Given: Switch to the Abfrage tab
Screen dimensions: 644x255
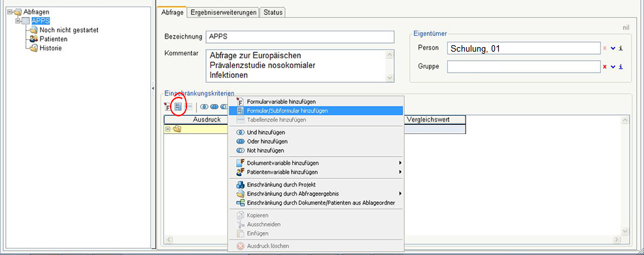Looking at the screenshot, I should click(x=172, y=12).
